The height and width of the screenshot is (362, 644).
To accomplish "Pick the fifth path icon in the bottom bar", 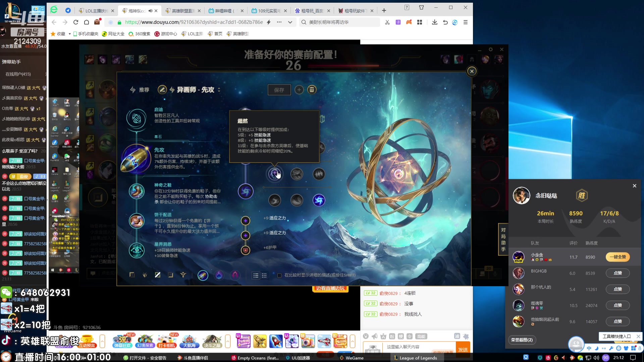I will point(183,275).
